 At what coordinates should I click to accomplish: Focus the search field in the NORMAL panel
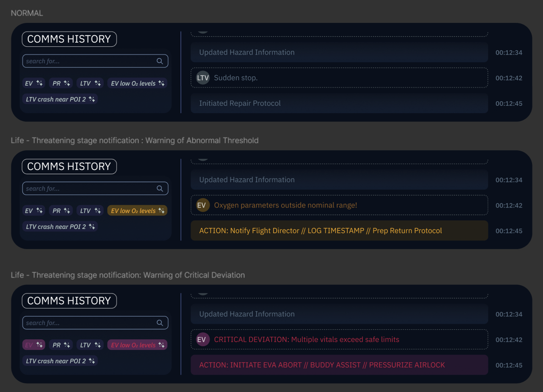(95, 61)
